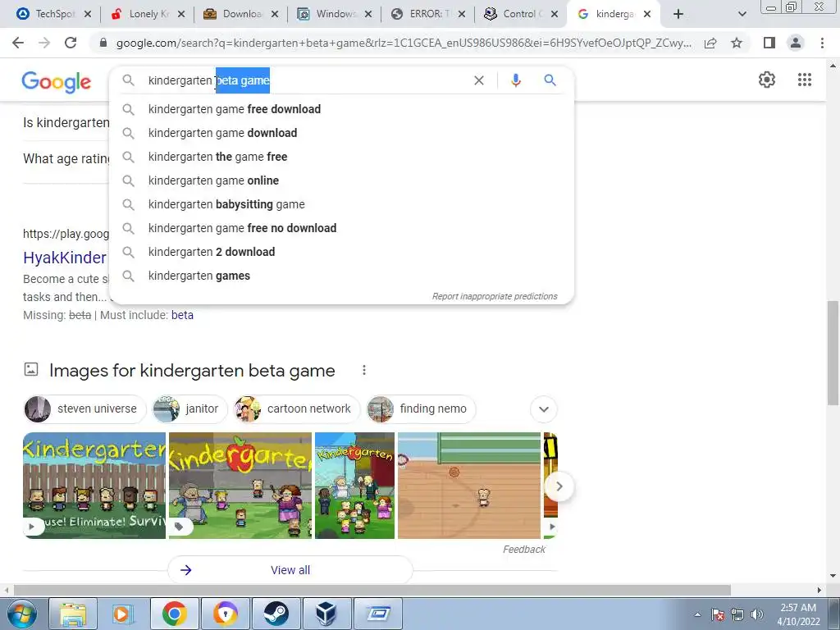Click the network tray icon
Image resolution: width=840 pixels, height=630 pixels.
(737, 614)
